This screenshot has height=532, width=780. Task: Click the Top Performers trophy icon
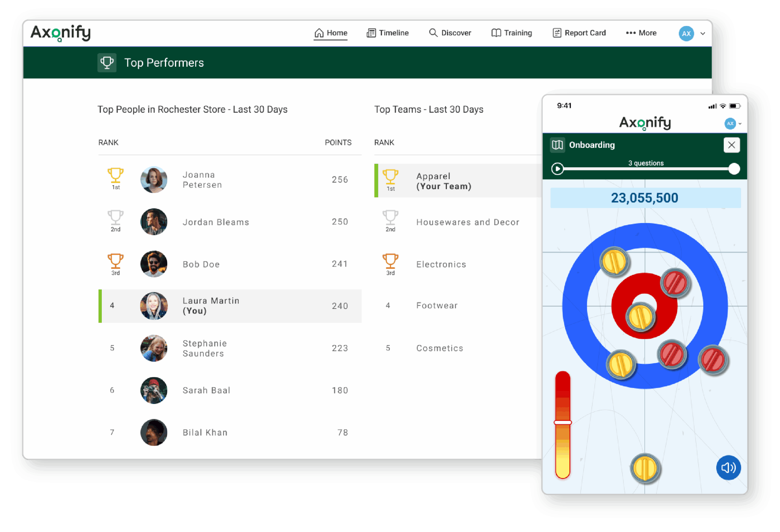tap(107, 63)
